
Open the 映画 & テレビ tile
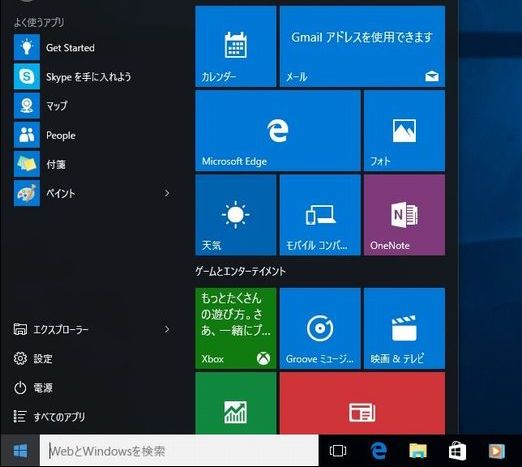(x=404, y=328)
